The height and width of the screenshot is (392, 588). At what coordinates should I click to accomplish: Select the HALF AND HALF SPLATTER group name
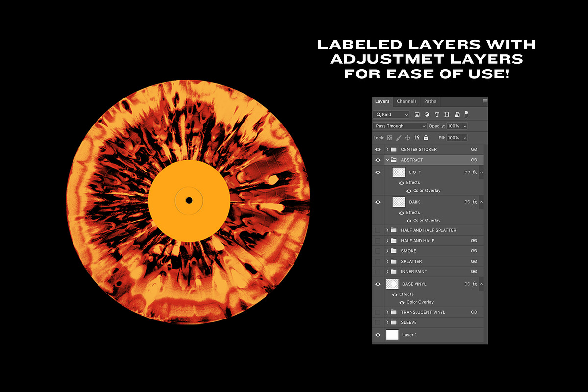point(429,230)
